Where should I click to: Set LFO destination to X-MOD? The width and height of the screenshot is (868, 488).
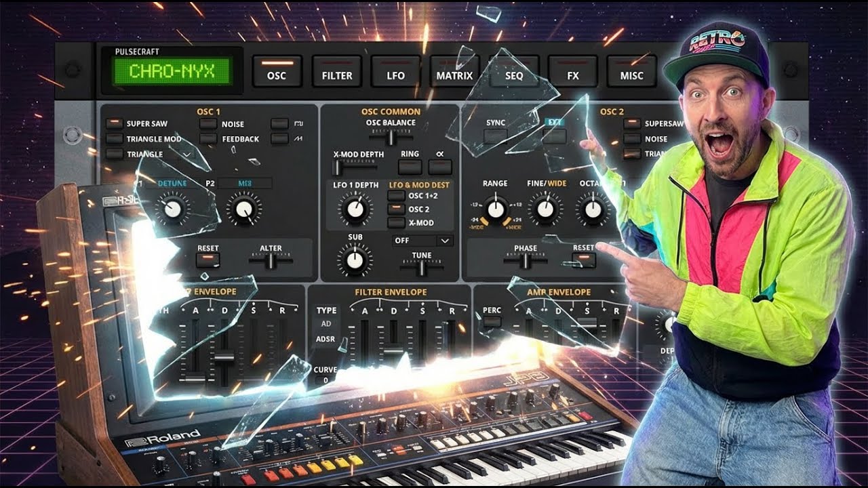coord(396,223)
